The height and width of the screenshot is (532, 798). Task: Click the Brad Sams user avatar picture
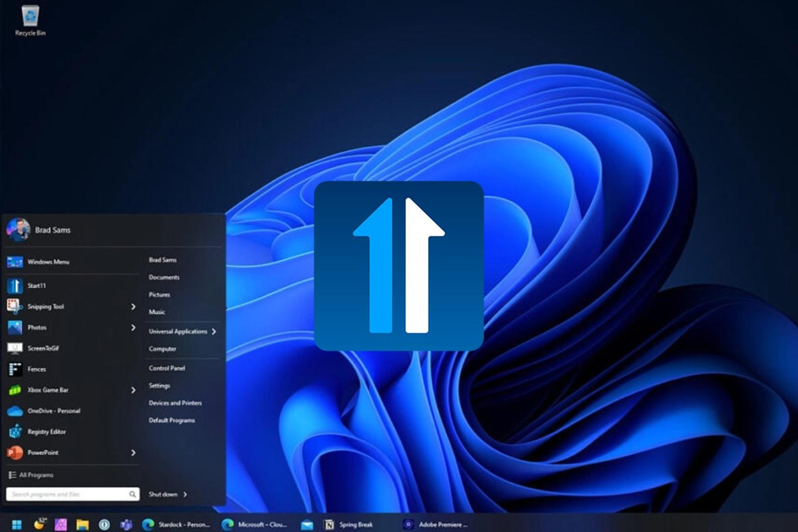tap(18, 229)
